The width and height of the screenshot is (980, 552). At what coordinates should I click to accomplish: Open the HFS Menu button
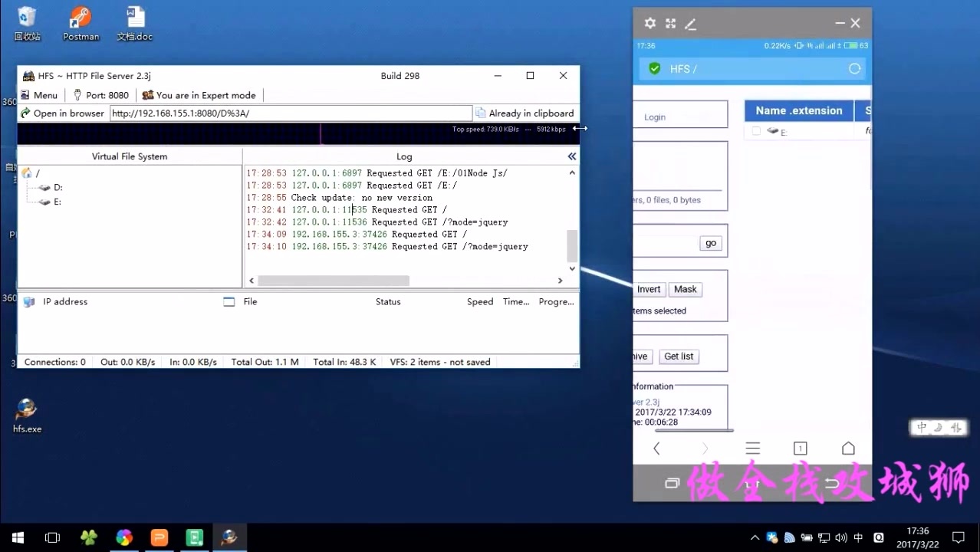coord(39,95)
